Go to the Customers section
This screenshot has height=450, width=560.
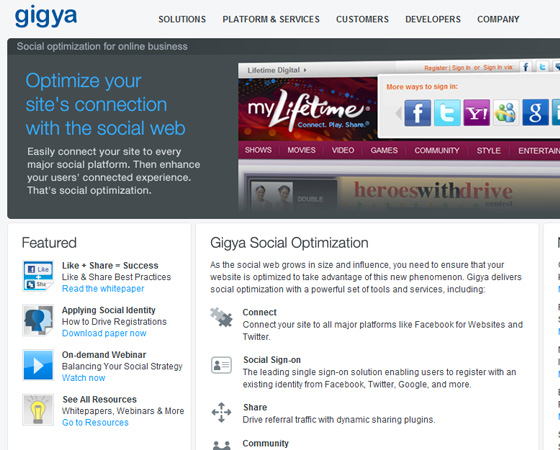pos(362,19)
